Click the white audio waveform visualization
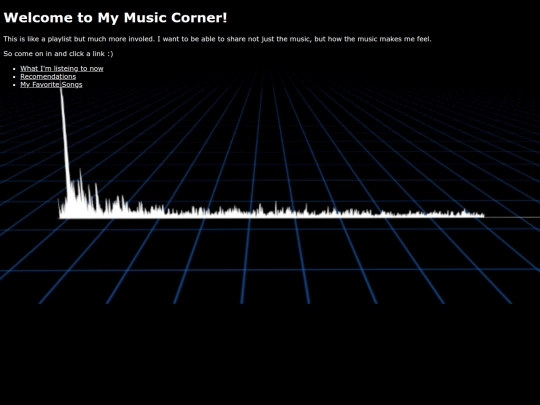 pyautogui.click(x=271, y=153)
